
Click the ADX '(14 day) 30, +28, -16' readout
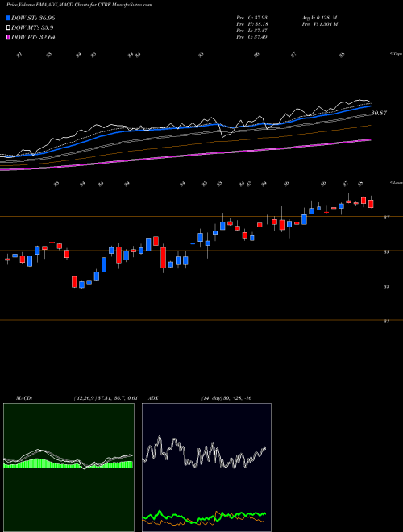tap(226, 398)
